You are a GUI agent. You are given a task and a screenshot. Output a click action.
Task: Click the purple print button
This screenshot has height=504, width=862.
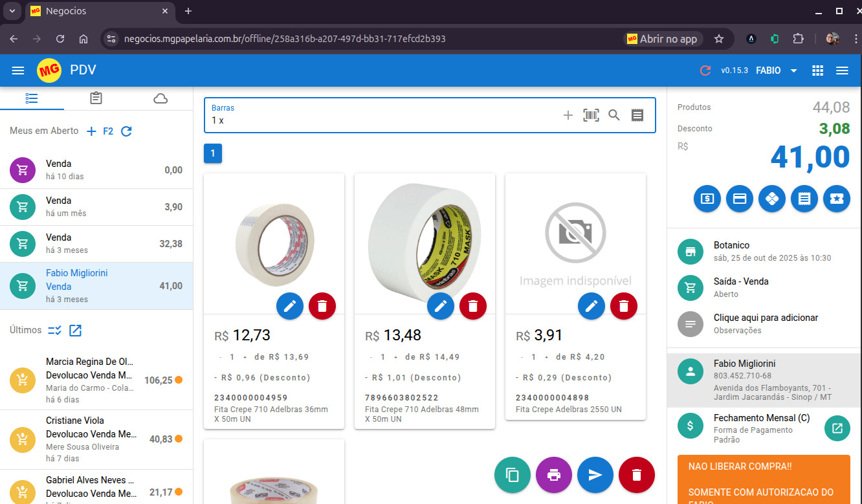pyautogui.click(x=554, y=475)
